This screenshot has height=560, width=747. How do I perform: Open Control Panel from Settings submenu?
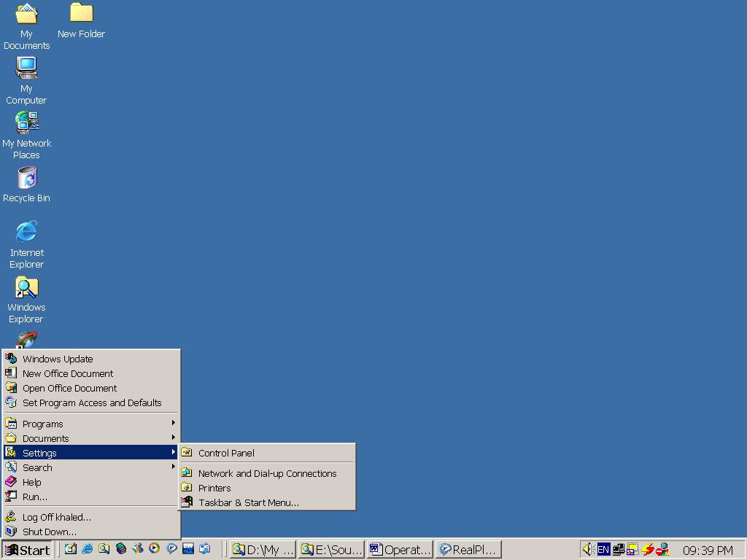(267, 453)
